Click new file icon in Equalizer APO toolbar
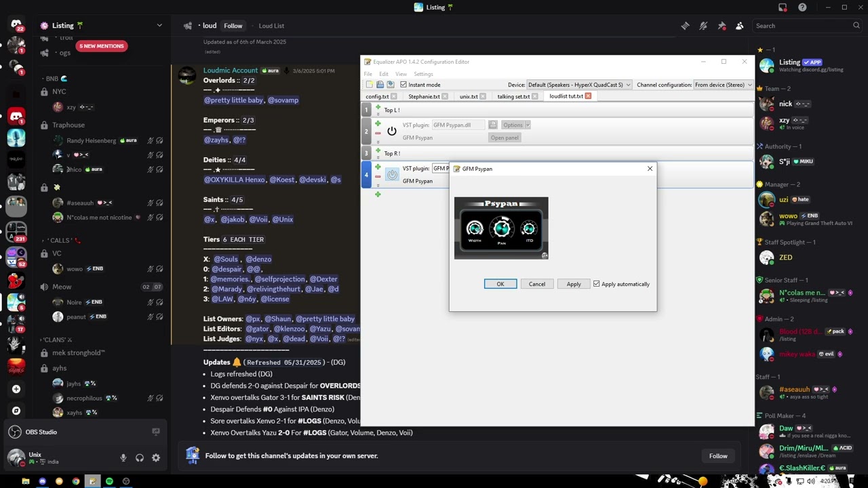868x488 pixels. click(369, 85)
